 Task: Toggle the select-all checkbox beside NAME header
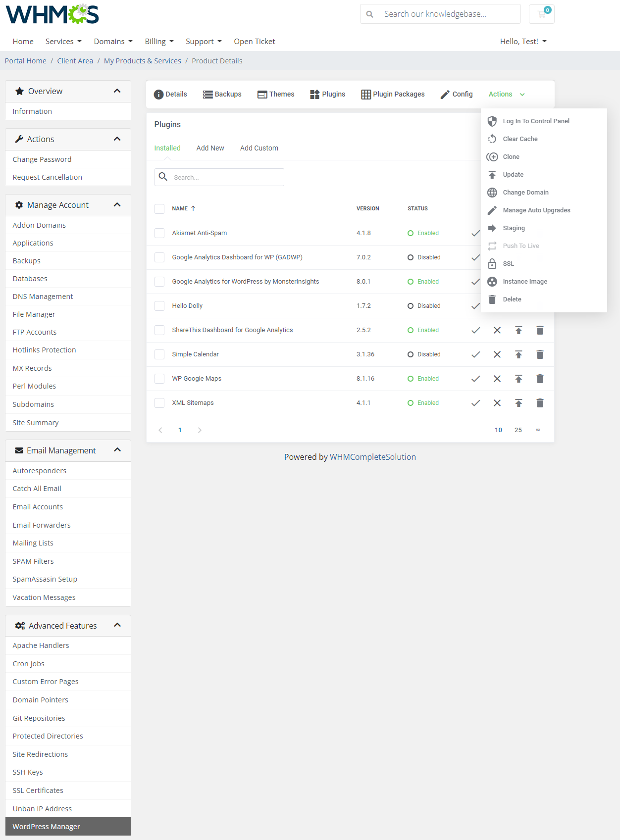159,208
